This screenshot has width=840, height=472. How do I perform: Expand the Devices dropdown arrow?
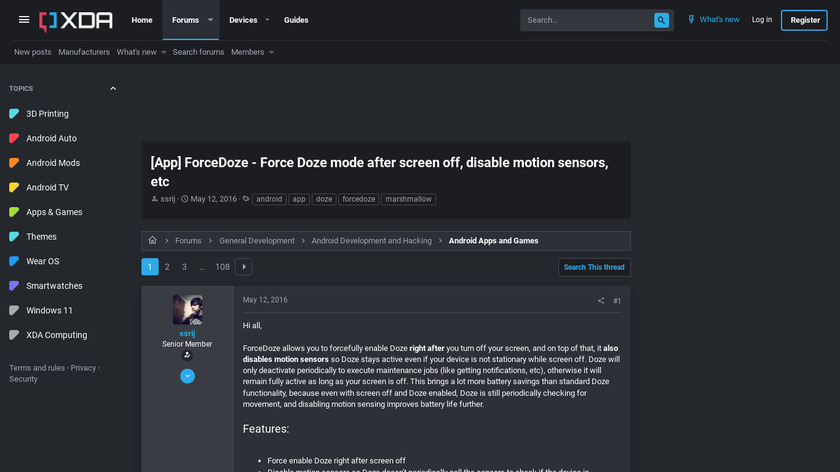pyautogui.click(x=267, y=20)
